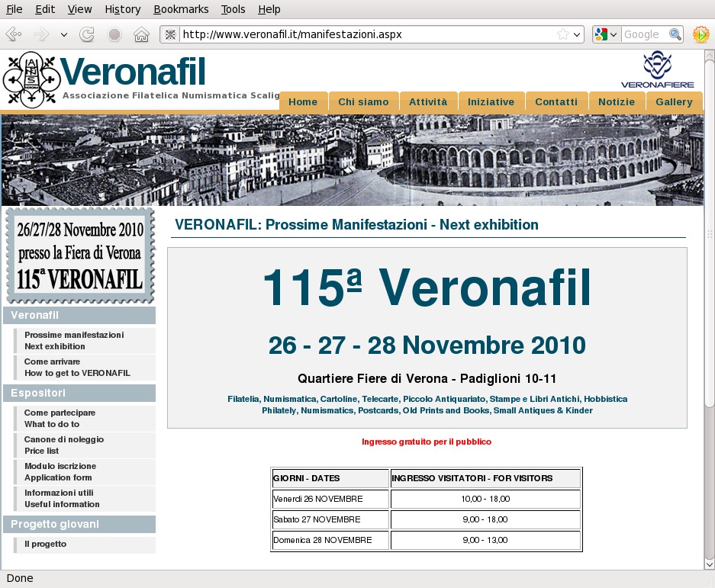Click the Quartiere Fiere di Verona line

click(427, 379)
